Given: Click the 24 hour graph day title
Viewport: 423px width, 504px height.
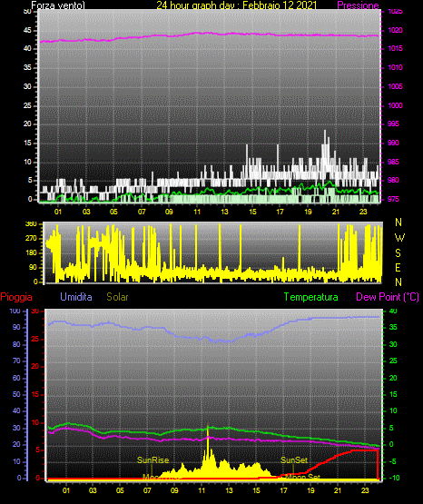Looking at the screenshot, I should pos(237,5).
